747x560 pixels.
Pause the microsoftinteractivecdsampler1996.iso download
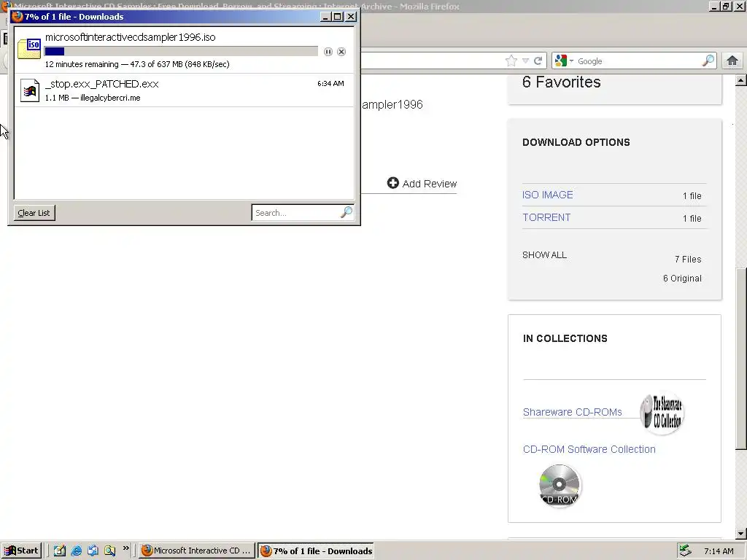point(328,52)
